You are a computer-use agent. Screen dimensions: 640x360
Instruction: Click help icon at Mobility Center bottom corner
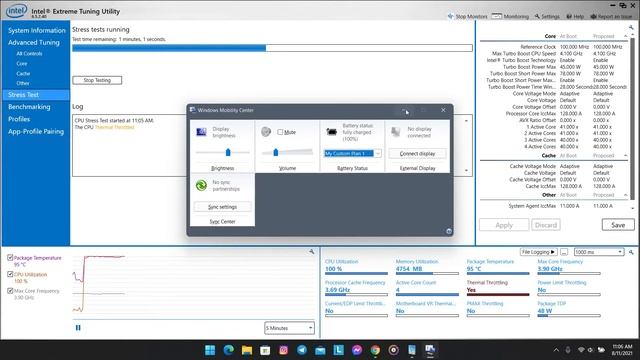[449, 231]
